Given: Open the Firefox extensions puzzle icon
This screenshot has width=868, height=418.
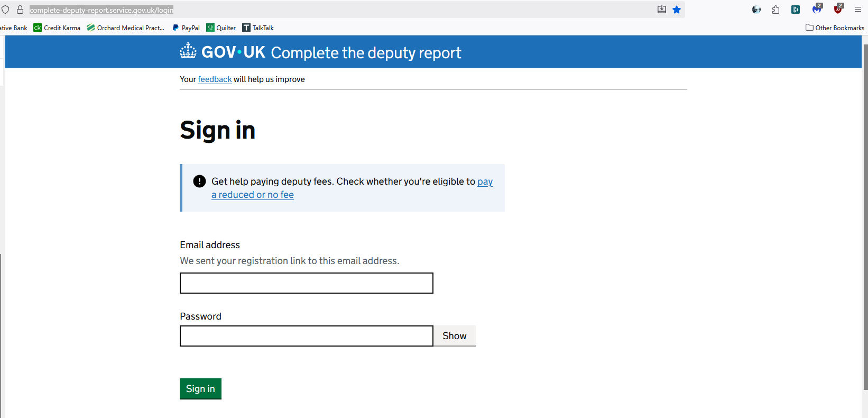Looking at the screenshot, I should point(775,10).
